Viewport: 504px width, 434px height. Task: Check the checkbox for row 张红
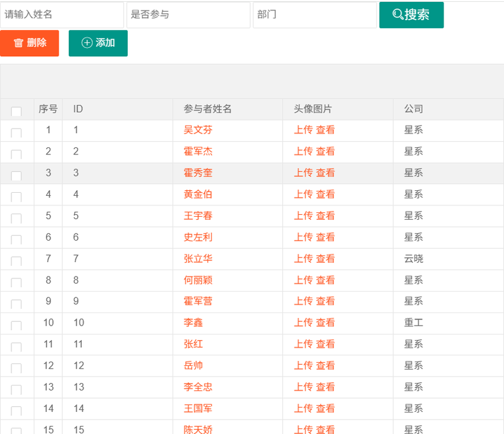click(16, 347)
